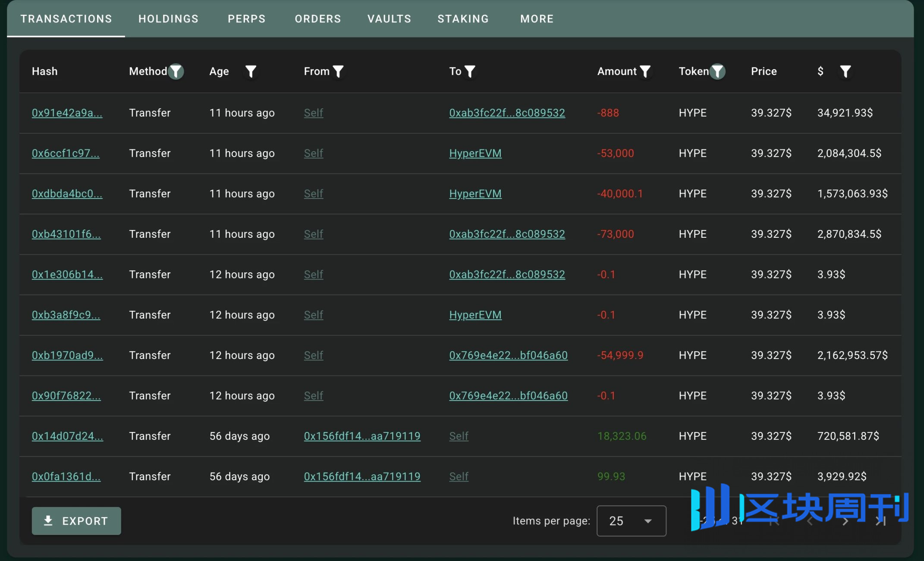Open the From column filter
924x561 pixels.
pyautogui.click(x=339, y=71)
